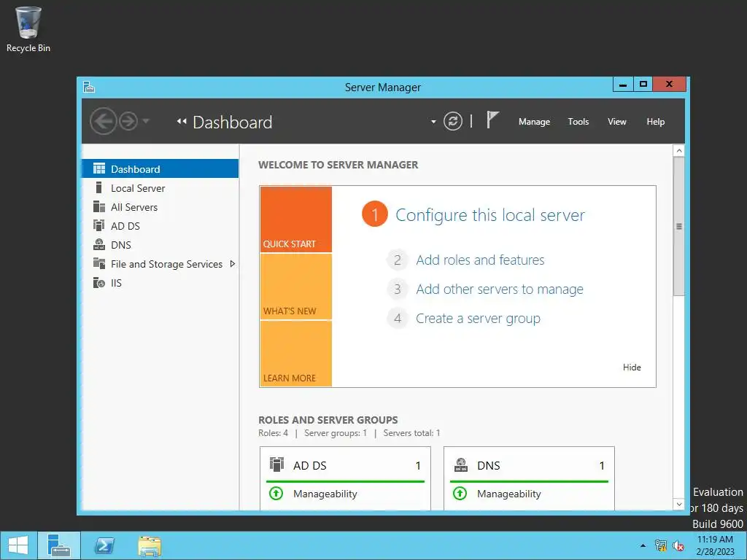Click the network tray icon
The width and height of the screenshot is (747, 560).
660,545
